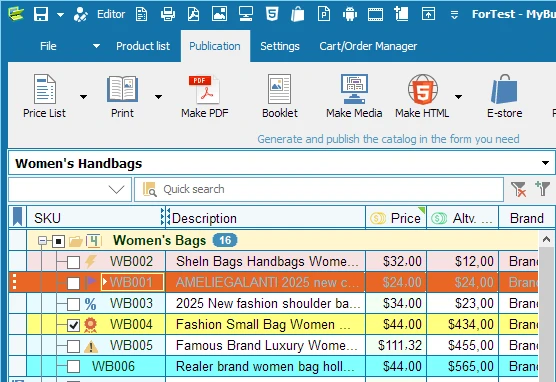
Task: Click the Price List ribbon button
Action: 44,96
